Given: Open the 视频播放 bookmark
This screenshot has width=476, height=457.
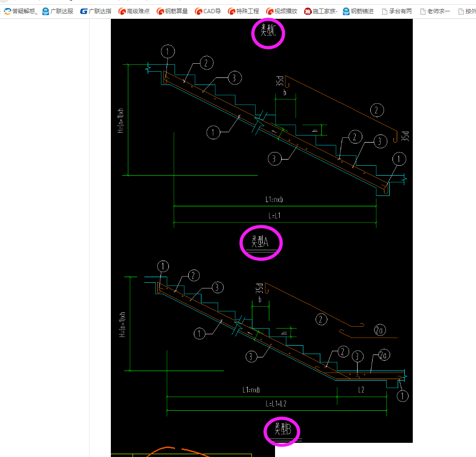Looking at the screenshot, I should click(282, 11).
